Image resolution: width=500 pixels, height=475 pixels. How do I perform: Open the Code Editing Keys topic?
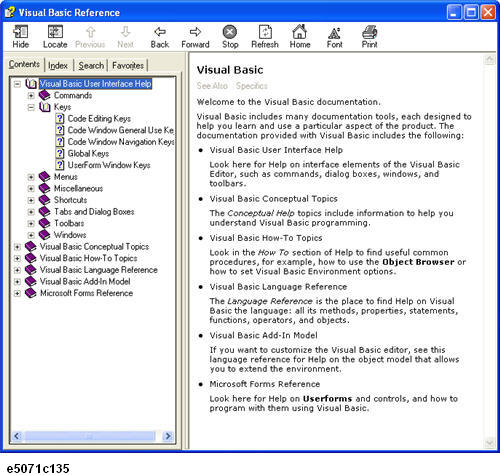pyautogui.click(x=99, y=119)
